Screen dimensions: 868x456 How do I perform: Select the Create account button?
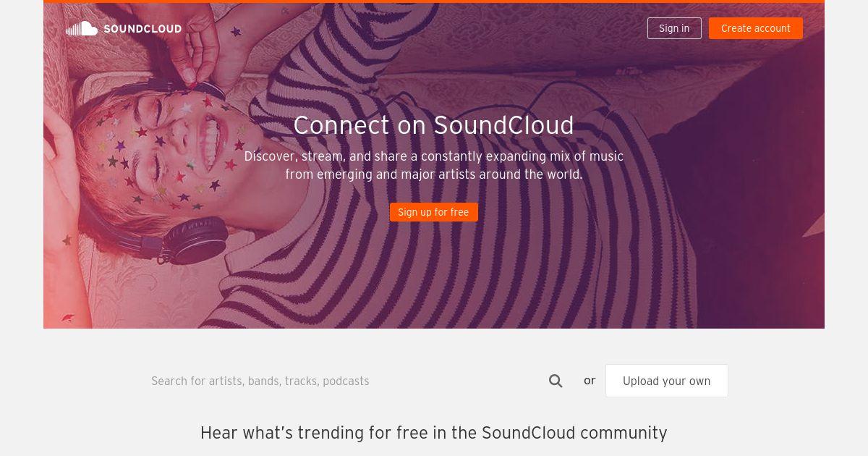click(x=756, y=28)
